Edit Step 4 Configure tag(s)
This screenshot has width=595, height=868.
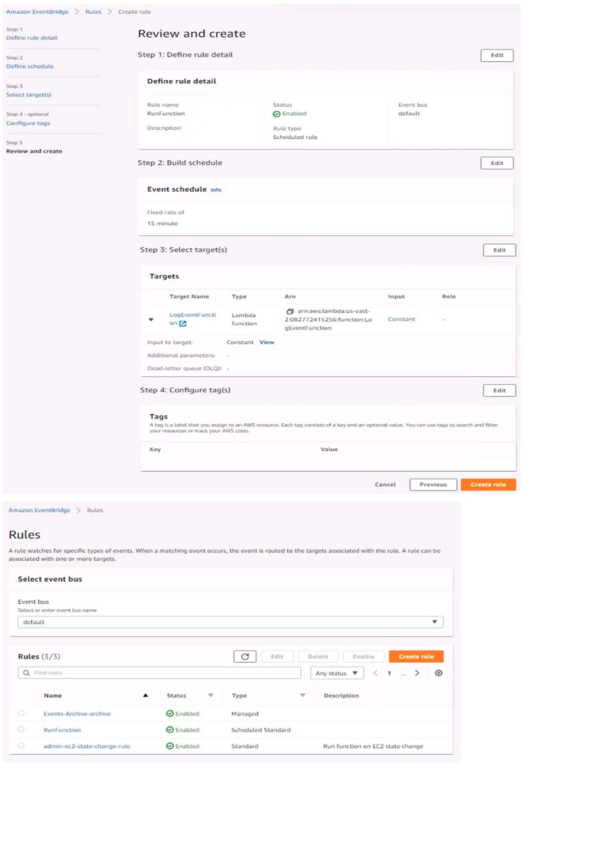click(x=499, y=390)
